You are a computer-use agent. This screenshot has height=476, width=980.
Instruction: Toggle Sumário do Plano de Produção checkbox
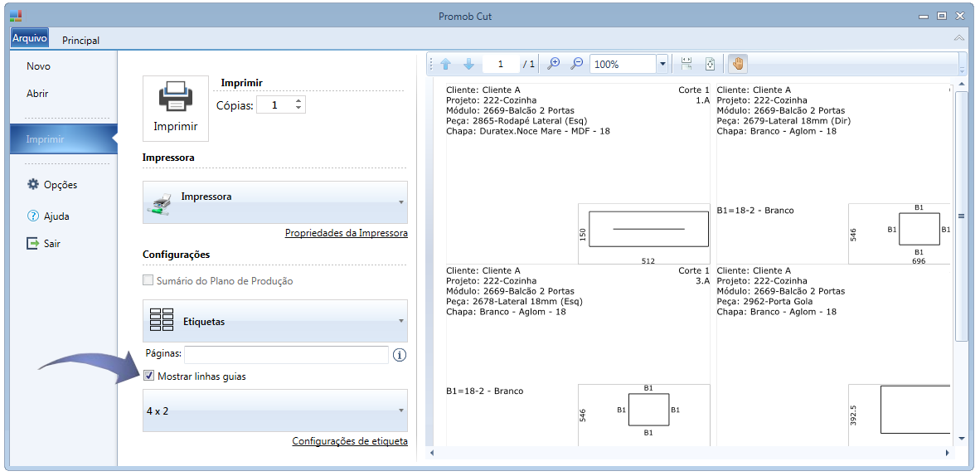point(148,281)
